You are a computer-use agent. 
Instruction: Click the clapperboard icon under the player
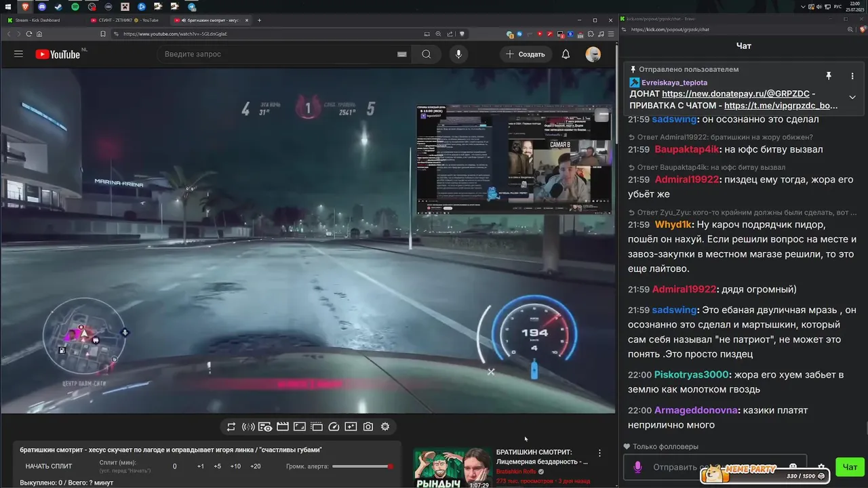point(282,426)
